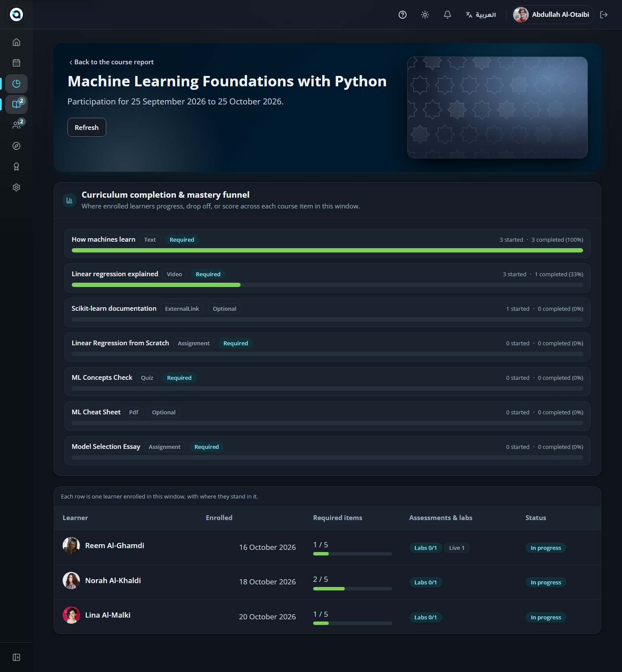Image resolution: width=622 pixels, height=672 pixels.
Task: Click the Pdf tag on ML Cheat Sheet
Action: point(134,412)
